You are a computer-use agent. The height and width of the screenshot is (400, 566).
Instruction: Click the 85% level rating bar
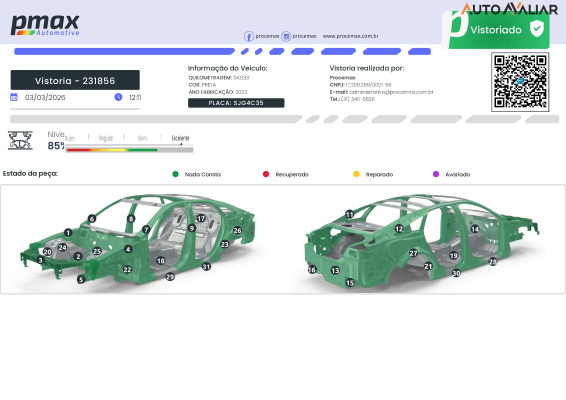(x=129, y=149)
